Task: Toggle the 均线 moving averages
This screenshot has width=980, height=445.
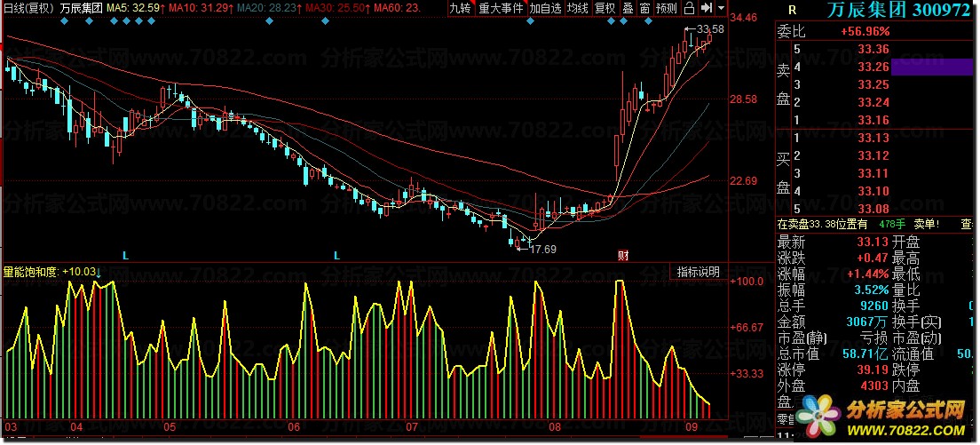Action: (578, 8)
